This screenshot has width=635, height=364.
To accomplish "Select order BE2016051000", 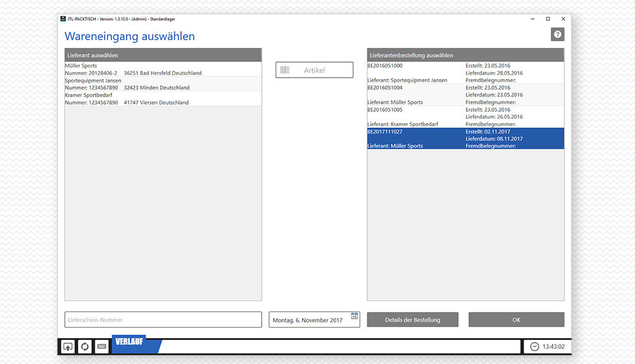I will (466, 73).
